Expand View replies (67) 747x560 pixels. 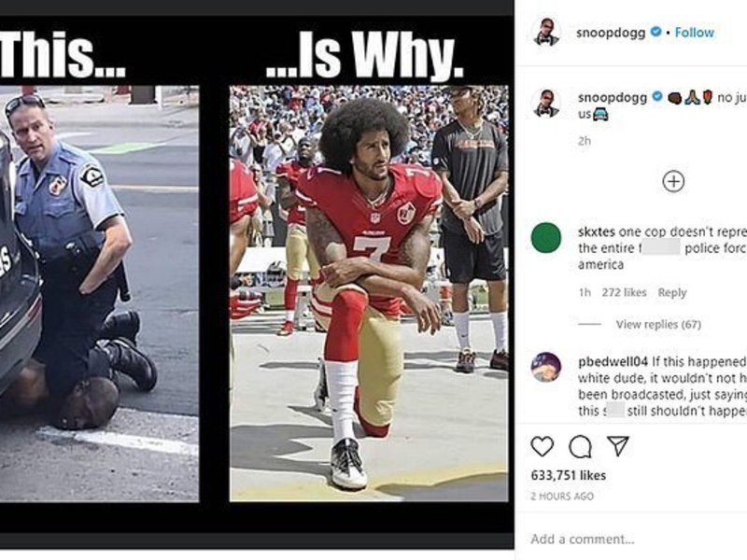click(x=658, y=324)
